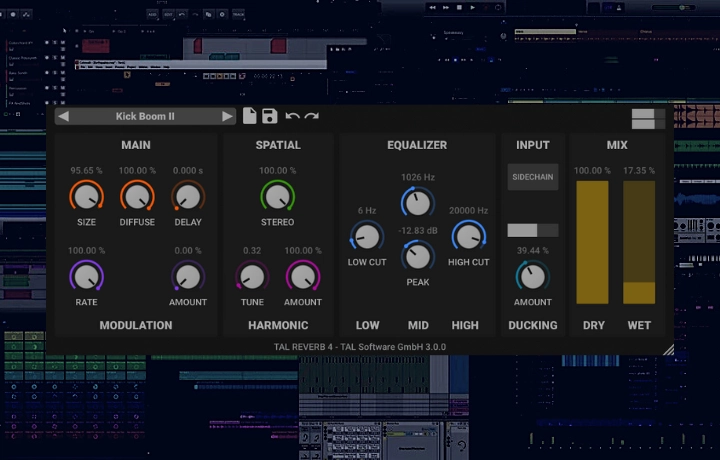Click the 0.32 tune value
Screen dimensions: 720x460
(252, 251)
